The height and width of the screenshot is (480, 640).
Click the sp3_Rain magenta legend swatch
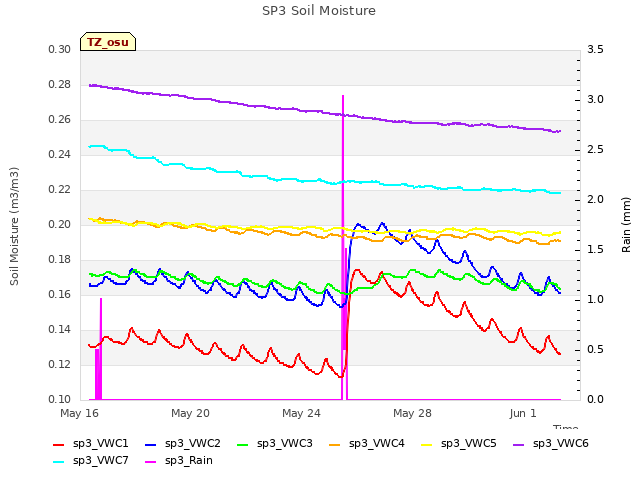click(151, 462)
